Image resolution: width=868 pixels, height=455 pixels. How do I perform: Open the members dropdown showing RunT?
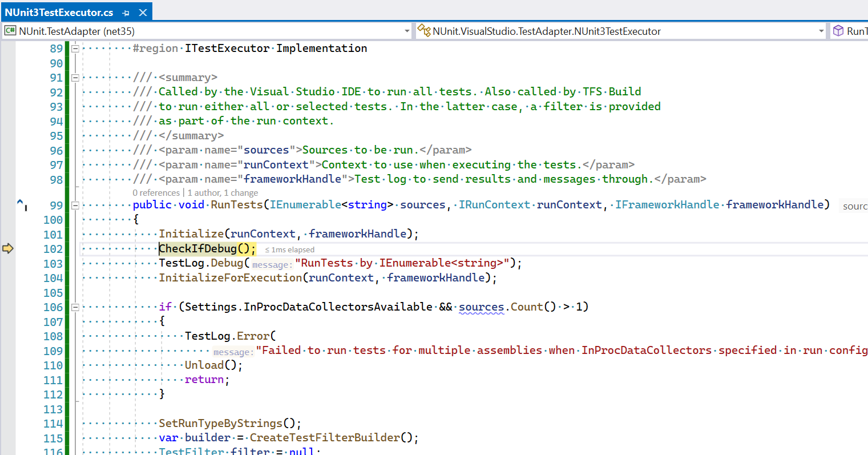856,31
